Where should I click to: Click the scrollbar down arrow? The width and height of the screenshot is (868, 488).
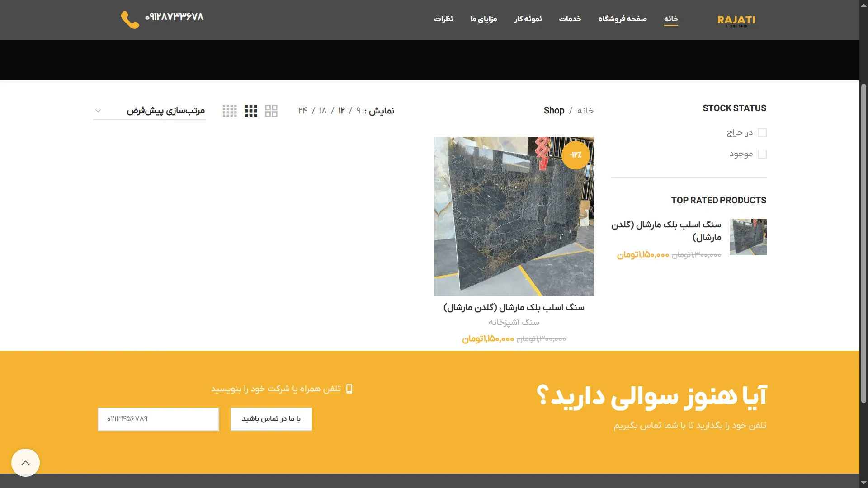[x=863, y=483]
